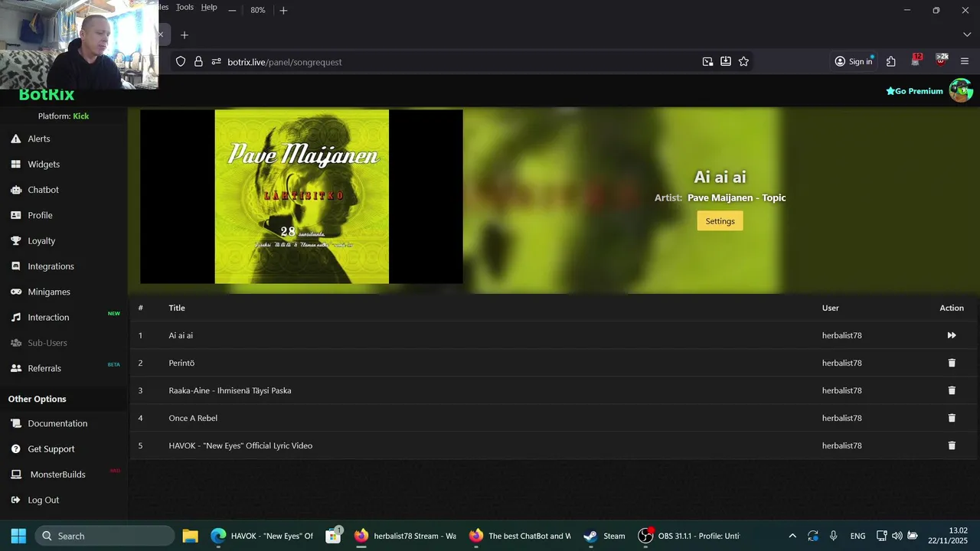Open Sub-Users section
Screen dimensions: 980x551
[x=47, y=343]
